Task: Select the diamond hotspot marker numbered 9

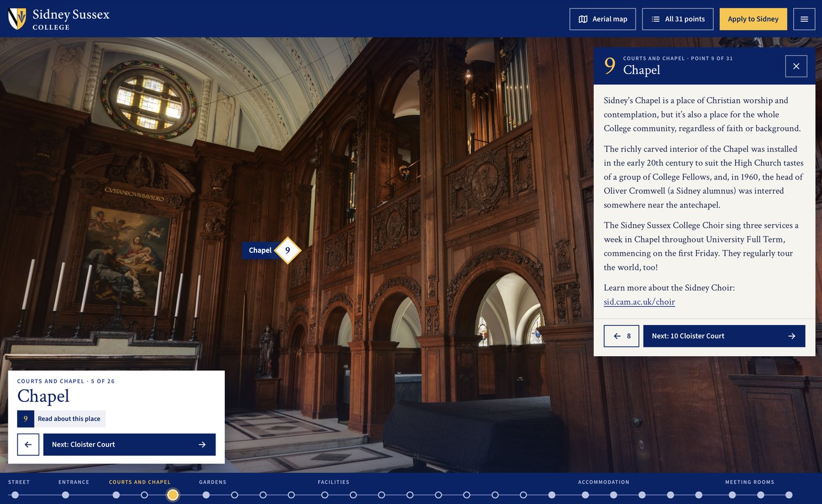Action: pyautogui.click(x=288, y=251)
